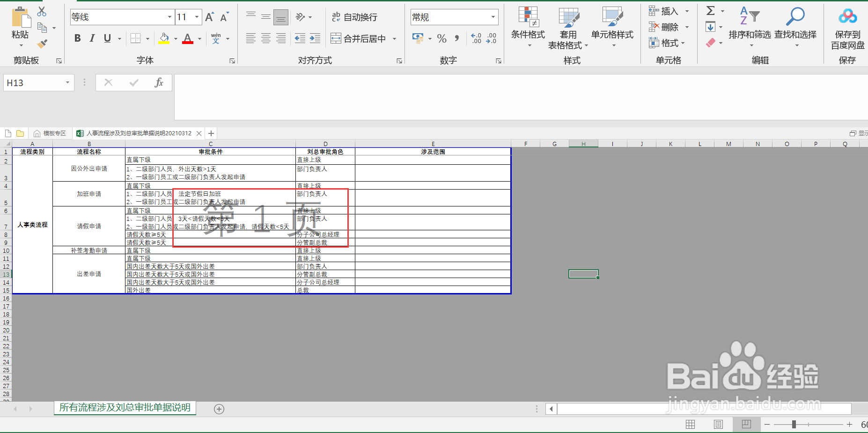Click the zoom slider handle
This screenshot has height=433, width=868.
point(794,425)
